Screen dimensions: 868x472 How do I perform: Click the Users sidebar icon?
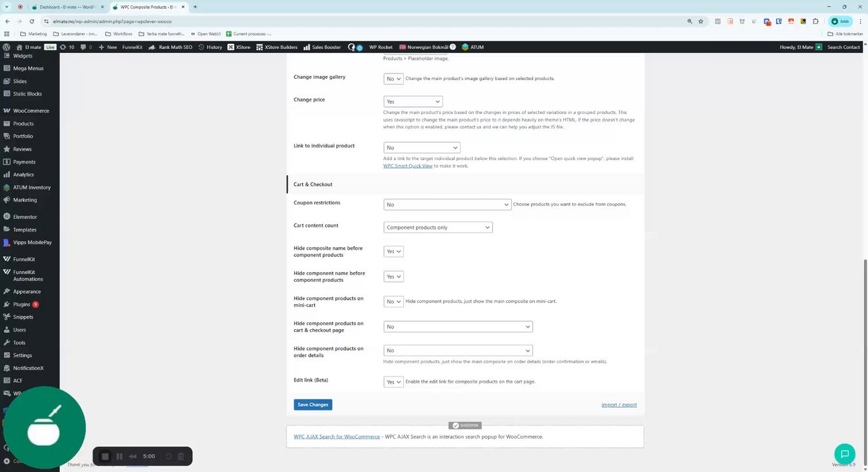[x=7, y=330]
